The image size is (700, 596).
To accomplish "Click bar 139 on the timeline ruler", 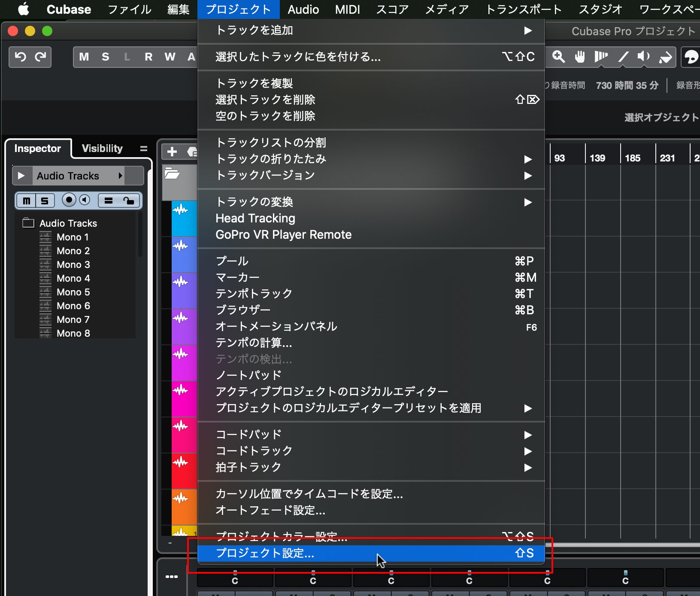I will coord(597,158).
